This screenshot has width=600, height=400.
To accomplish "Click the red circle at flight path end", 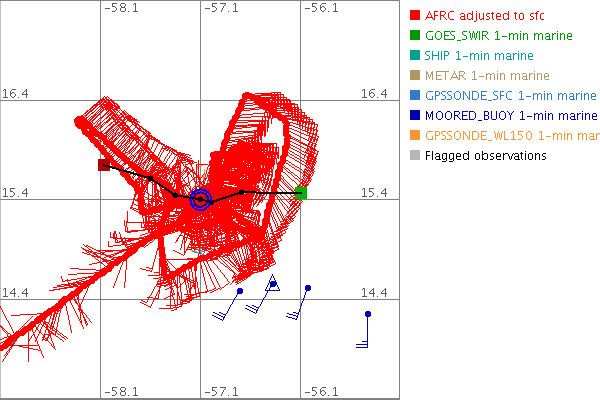I will [x=80, y=122].
